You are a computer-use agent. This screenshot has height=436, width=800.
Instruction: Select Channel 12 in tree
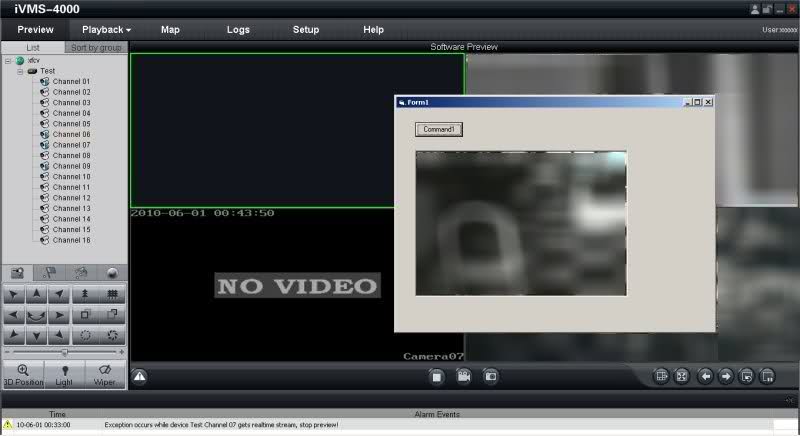coord(71,198)
